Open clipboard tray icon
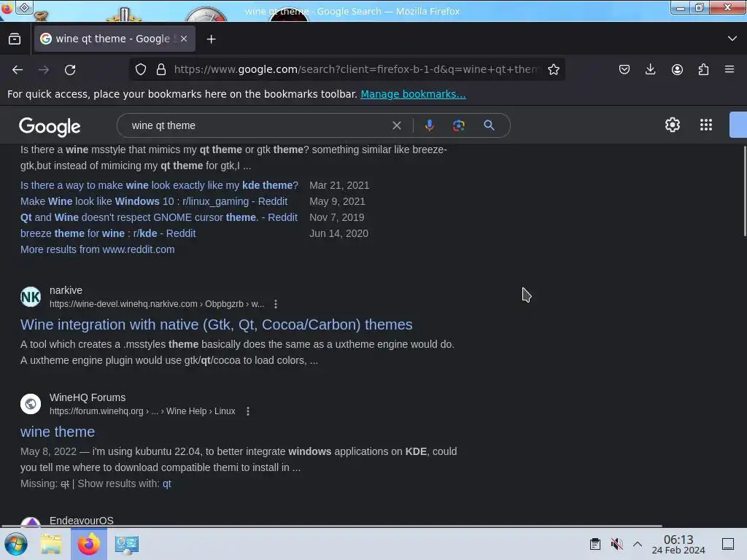Viewport: 747px width, 560px height. click(x=595, y=544)
